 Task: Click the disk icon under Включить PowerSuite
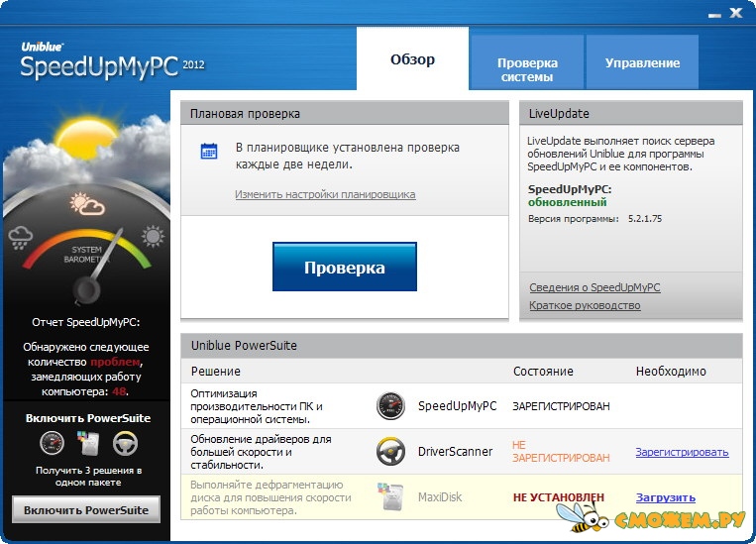tap(88, 443)
